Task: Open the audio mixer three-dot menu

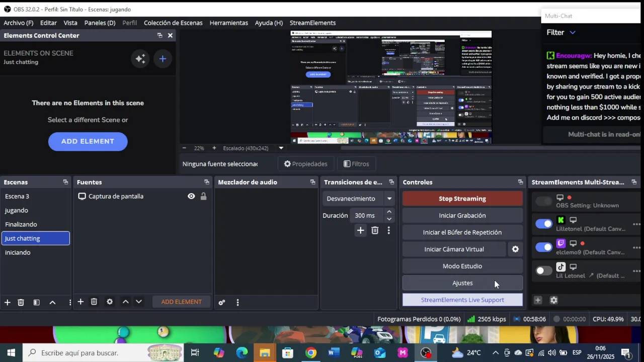Action: [x=237, y=302]
